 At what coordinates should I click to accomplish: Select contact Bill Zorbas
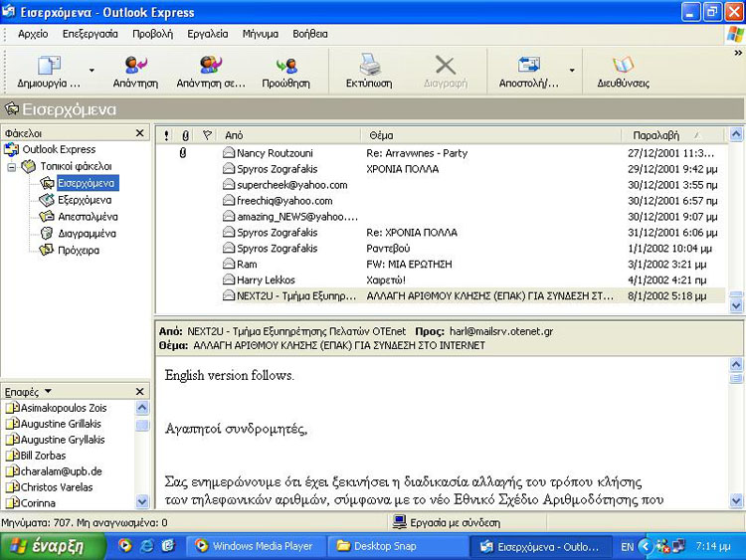(36, 456)
